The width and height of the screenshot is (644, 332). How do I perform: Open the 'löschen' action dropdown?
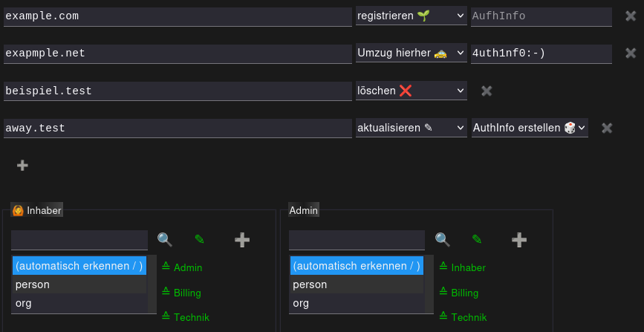[x=411, y=91]
